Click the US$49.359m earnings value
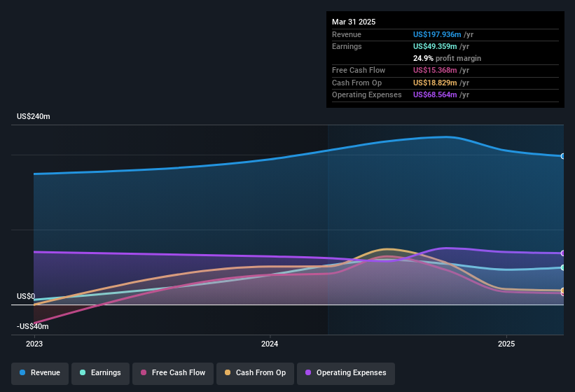The height and width of the screenshot is (392, 575). [x=435, y=46]
